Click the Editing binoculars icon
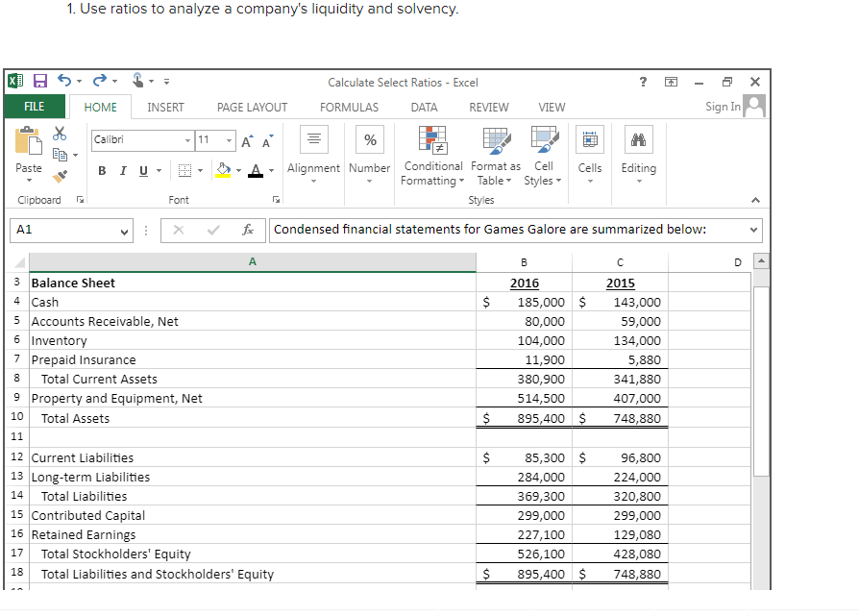This screenshot has width=859, height=616. (x=638, y=139)
